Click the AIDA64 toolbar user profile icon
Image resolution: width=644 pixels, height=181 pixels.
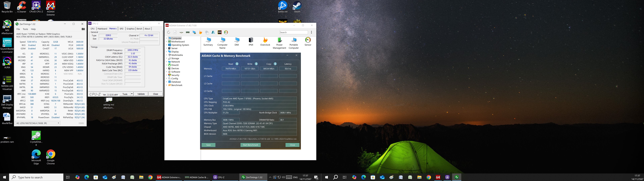[x=213, y=32]
